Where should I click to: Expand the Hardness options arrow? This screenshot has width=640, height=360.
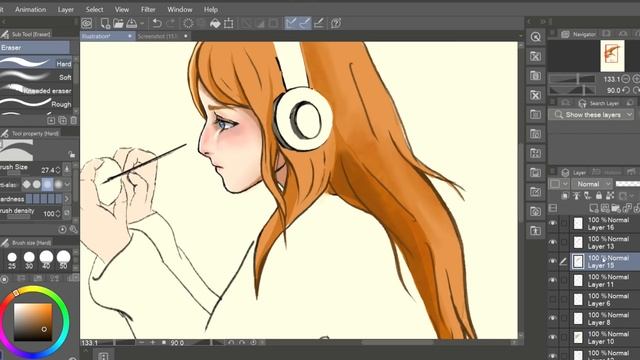pyautogui.click(x=67, y=199)
